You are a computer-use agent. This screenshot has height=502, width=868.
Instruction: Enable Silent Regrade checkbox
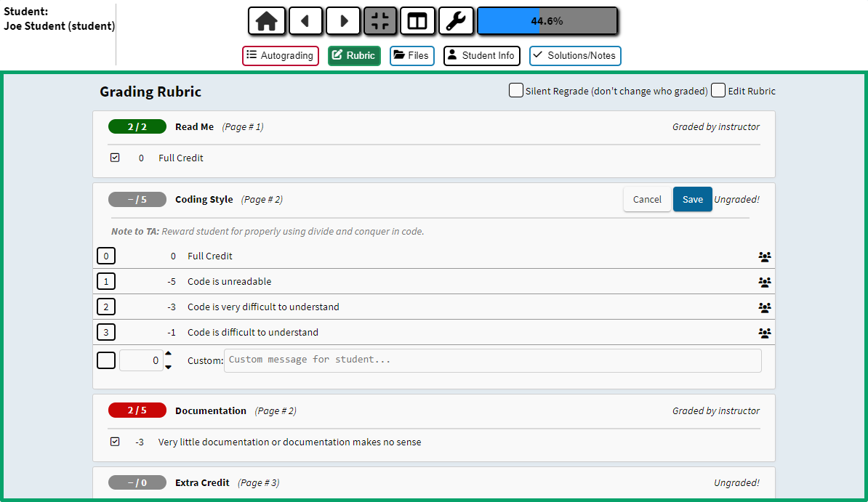click(x=516, y=90)
